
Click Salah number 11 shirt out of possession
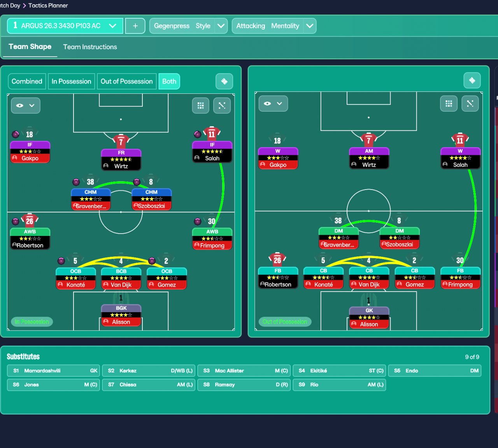pos(460,140)
